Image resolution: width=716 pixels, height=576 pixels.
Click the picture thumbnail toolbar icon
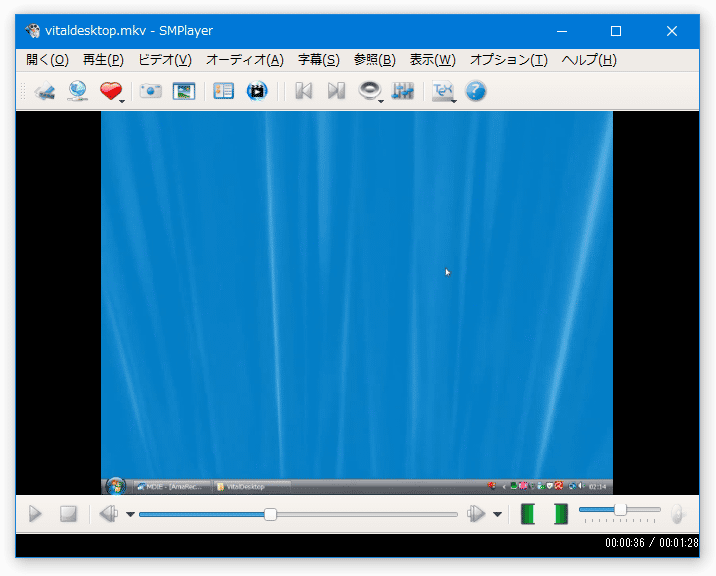tap(184, 91)
